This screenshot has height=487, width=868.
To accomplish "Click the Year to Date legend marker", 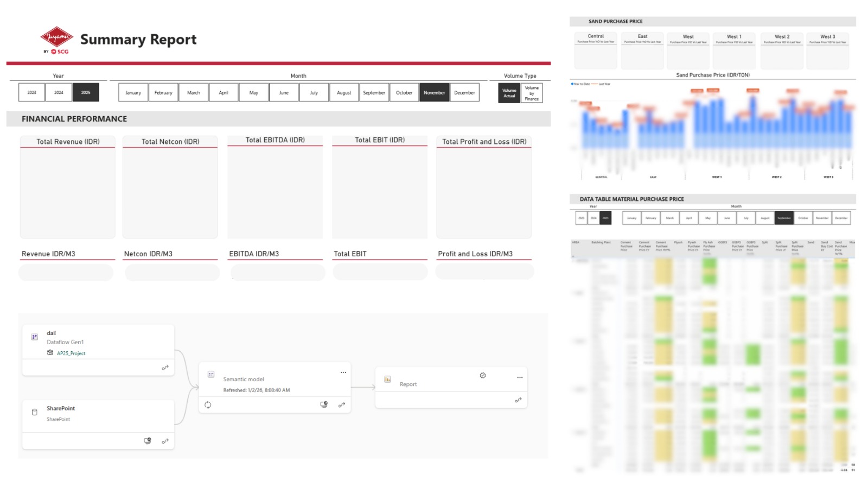I will pos(572,84).
